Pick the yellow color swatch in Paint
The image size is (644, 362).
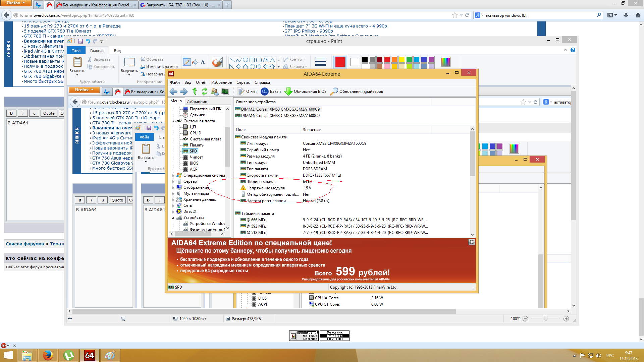(x=401, y=59)
